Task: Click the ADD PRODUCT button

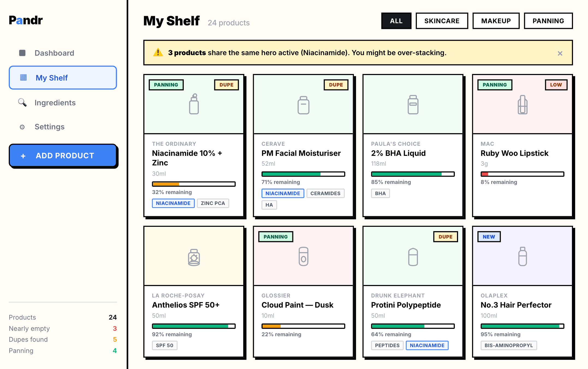Action: tap(63, 156)
